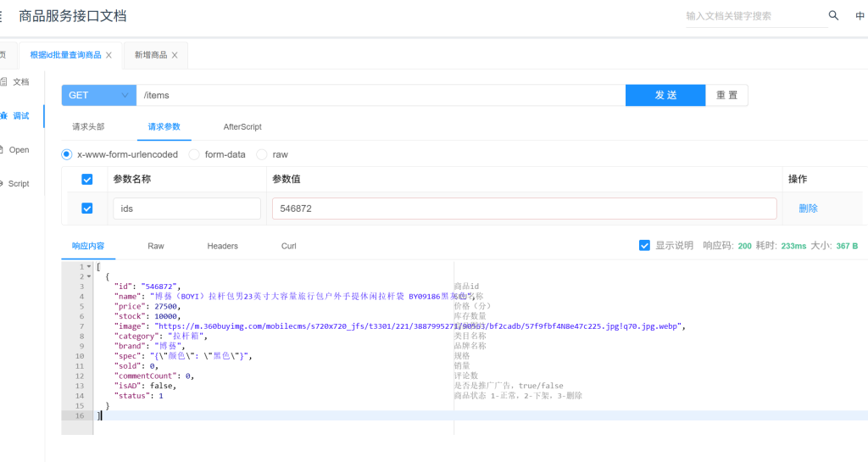Toggle the 显示说明 checkbox
Viewport: 868px width, 462px height.
point(644,246)
